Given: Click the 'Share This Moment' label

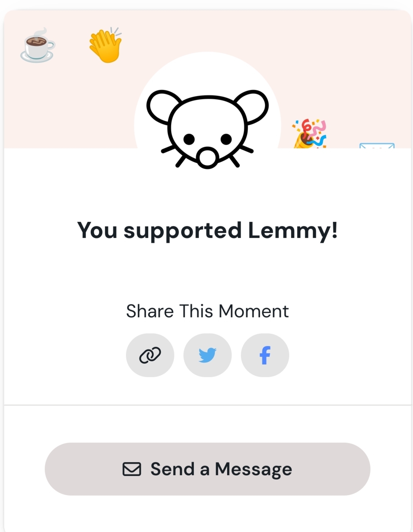Looking at the screenshot, I should coord(207,311).
